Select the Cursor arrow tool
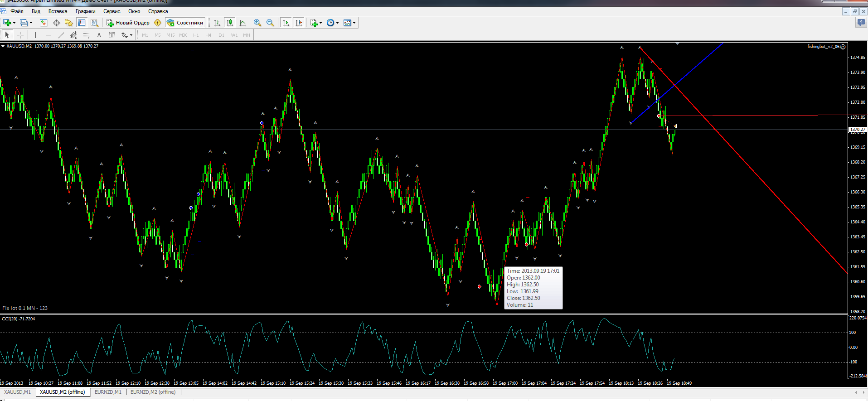The width and height of the screenshot is (868, 401). coord(7,35)
